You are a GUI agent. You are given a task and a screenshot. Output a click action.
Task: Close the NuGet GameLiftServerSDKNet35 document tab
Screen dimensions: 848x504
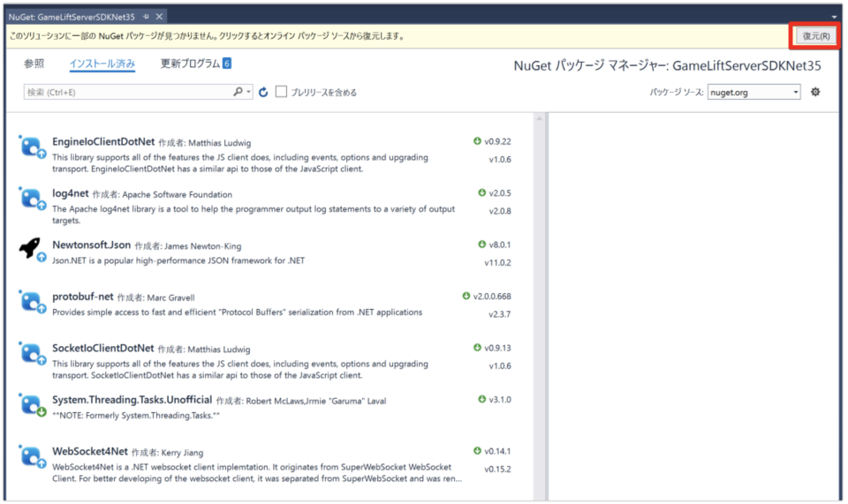pos(160,17)
